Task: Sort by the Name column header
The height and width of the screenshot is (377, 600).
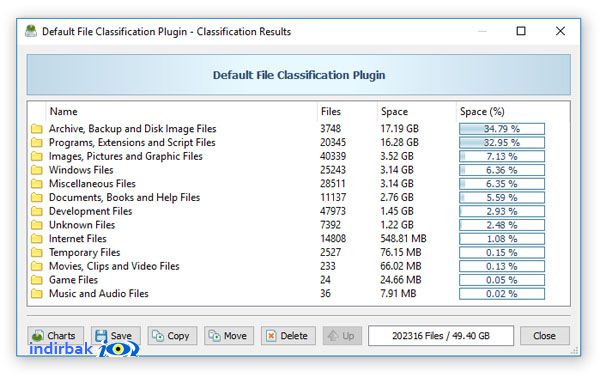Action: click(181, 111)
